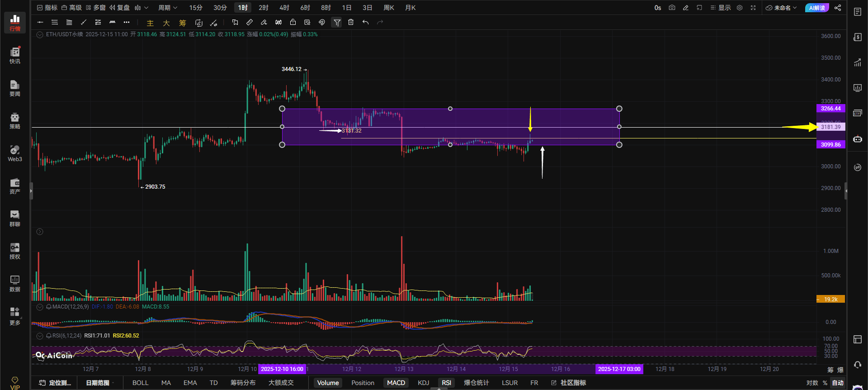Expand the 周期 period dropdown
The image size is (868, 390).
pos(167,8)
